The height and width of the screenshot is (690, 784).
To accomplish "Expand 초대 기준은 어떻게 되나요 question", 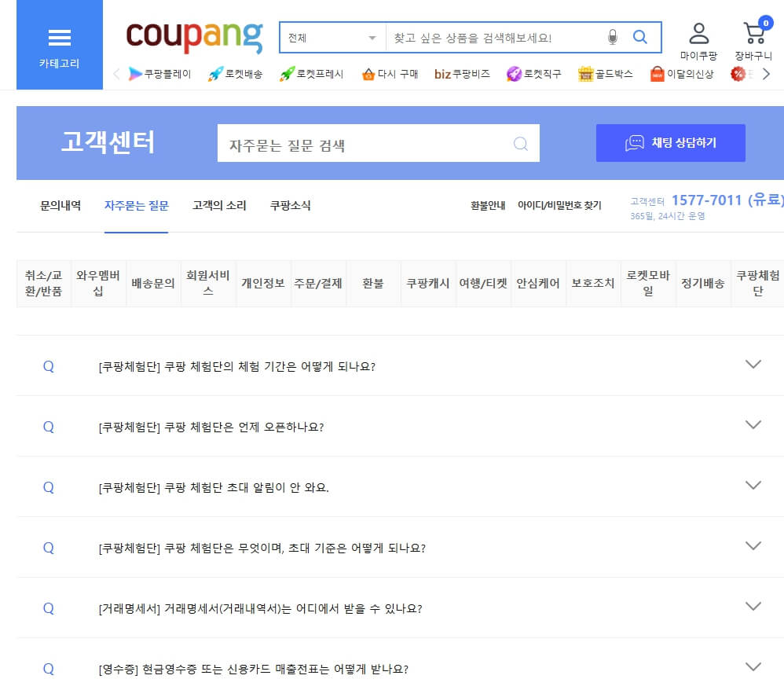I will pos(400,548).
